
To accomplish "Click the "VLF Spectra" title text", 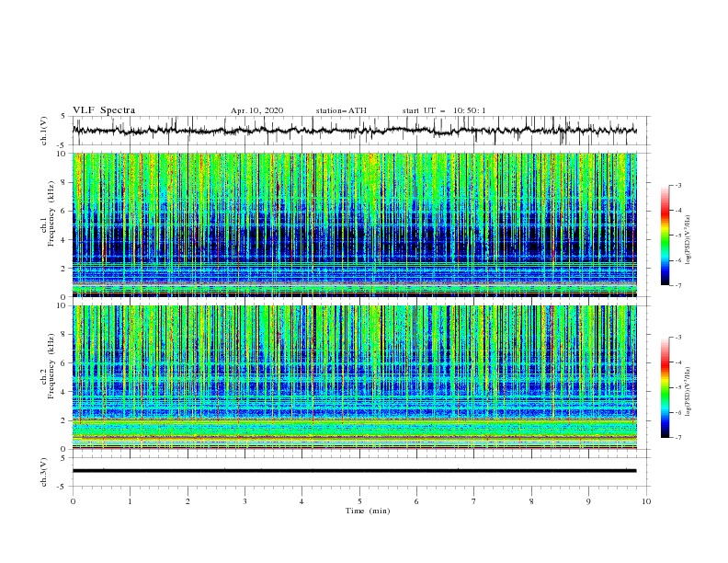I will click(x=104, y=110).
